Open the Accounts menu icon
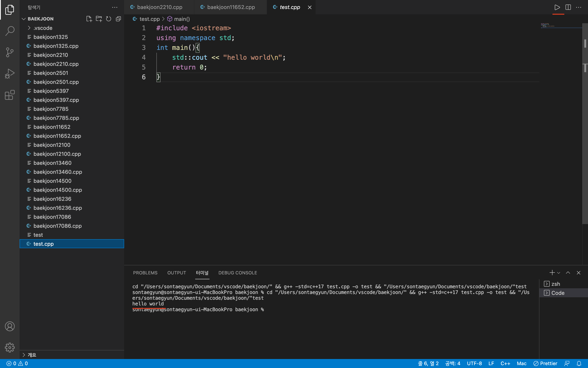The height and width of the screenshot is (368, 588). 10,326
